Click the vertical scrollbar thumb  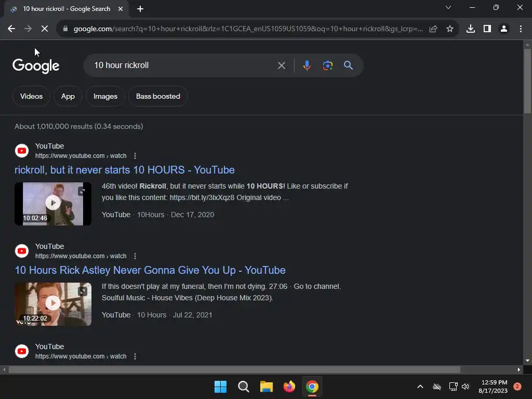pos(527,81)
